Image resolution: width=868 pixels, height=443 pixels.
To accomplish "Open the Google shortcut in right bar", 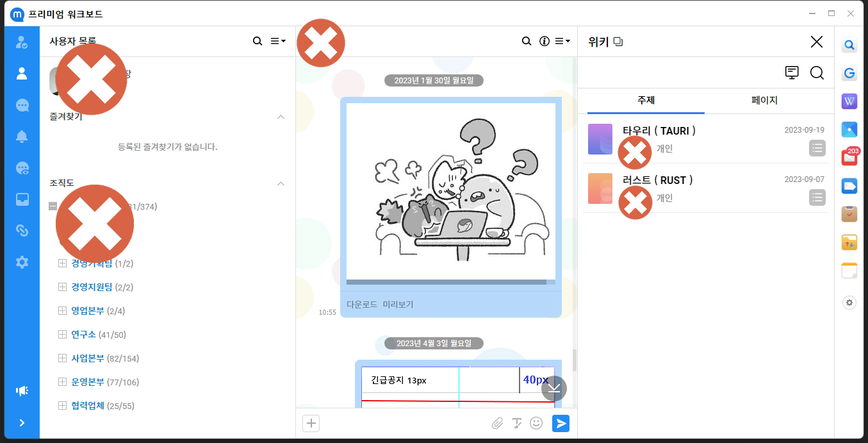I will click(x=849, y=74).
